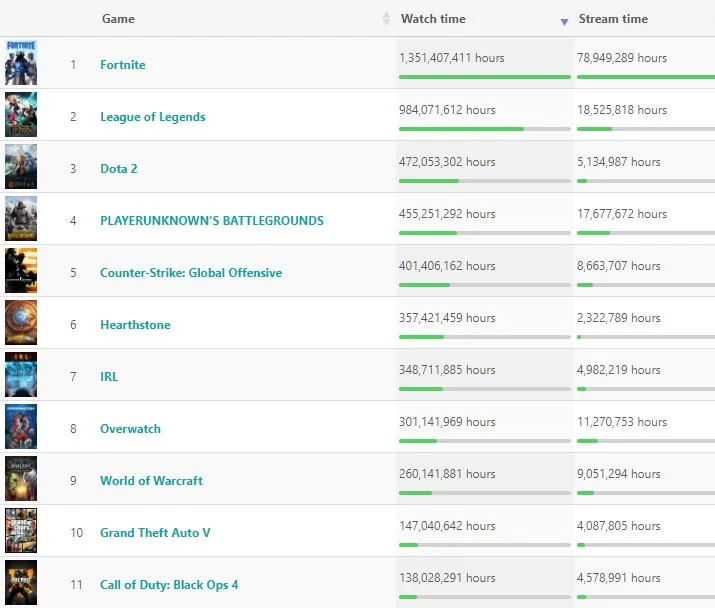Click Dota 2 stream time 5,134,987 hours
715x608 pixels.
tap(619, 162)
